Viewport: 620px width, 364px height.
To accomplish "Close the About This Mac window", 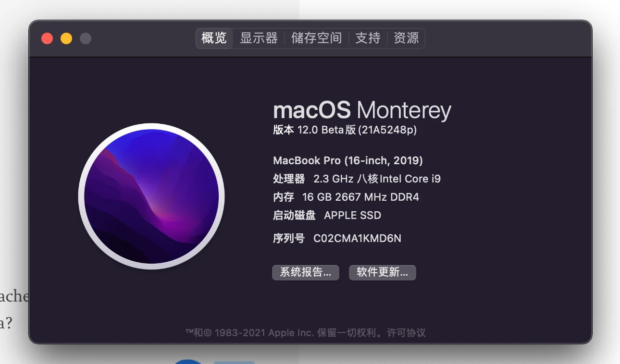I will [47, 38].
